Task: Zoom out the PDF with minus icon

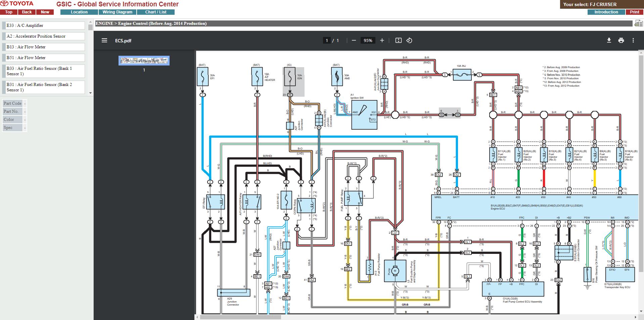Action: click(x=354, y=40)
